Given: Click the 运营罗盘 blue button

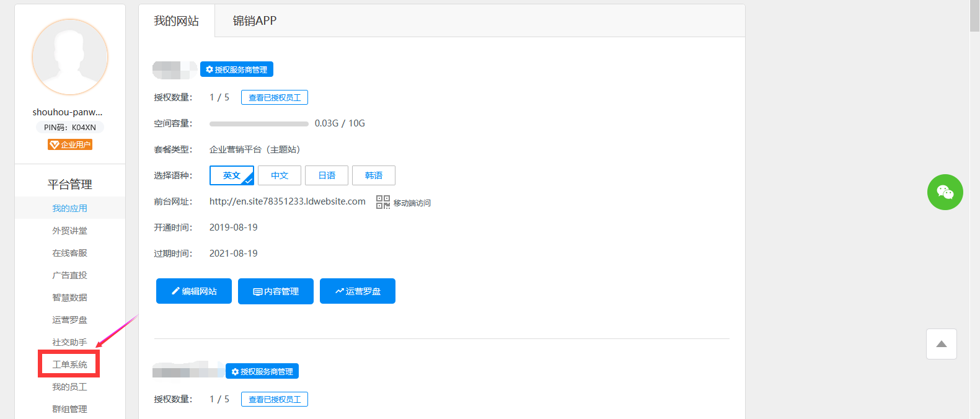Looking at the screenshot, I should (x=358, y=291).
